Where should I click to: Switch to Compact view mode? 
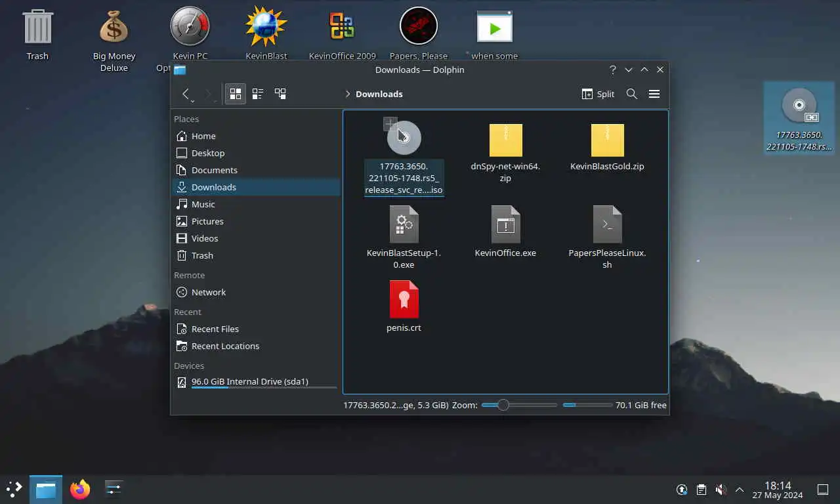pyautogui.click(x=258, y=94)
